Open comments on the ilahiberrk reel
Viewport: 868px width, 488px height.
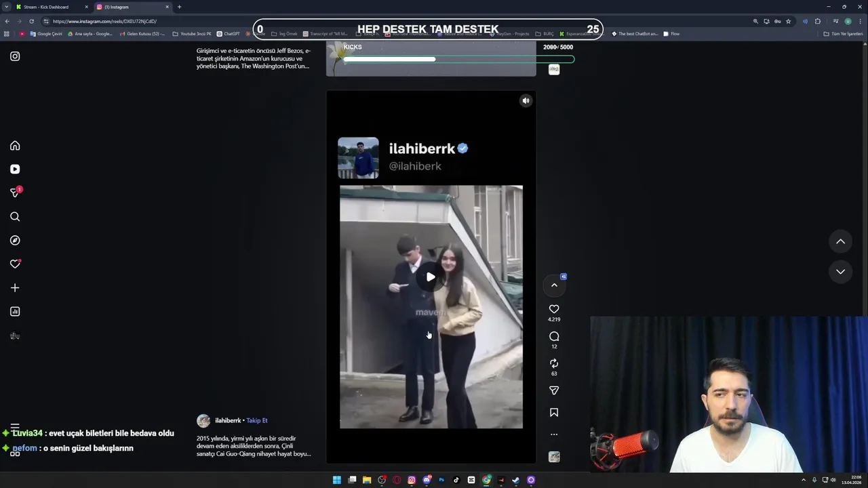coord(554,336)
